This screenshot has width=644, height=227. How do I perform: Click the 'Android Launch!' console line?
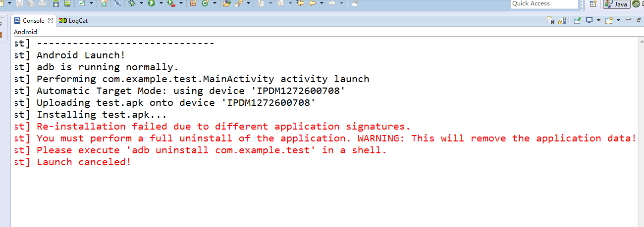click(81, 55)
